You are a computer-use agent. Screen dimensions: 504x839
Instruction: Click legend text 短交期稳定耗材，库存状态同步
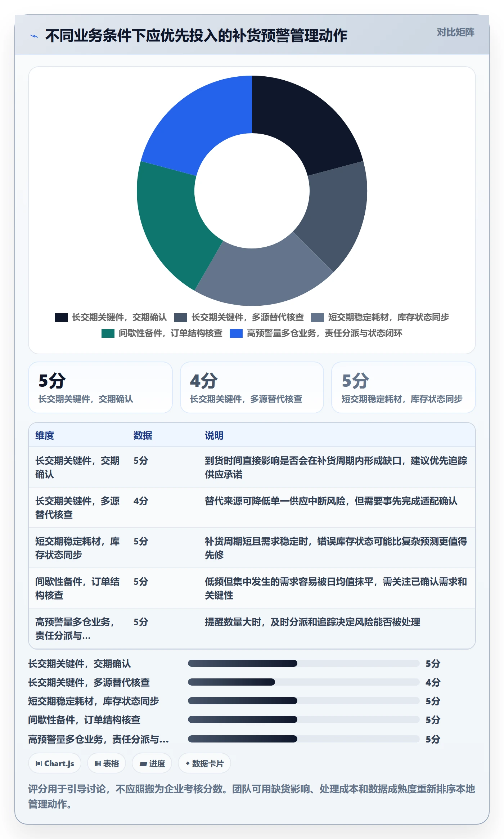pyautogui.click(x=389, y=317)
